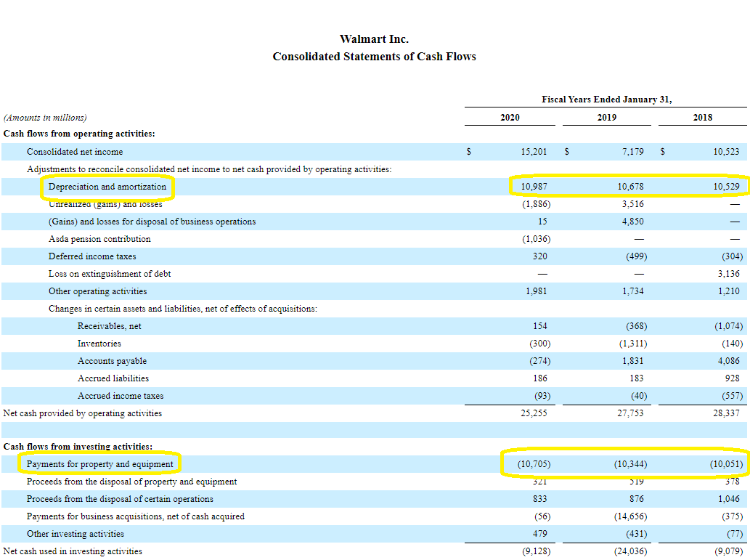Viewport: 750px width, 560px height.
Task: Click the 15,201 net income figure
Action: point(535,152)
